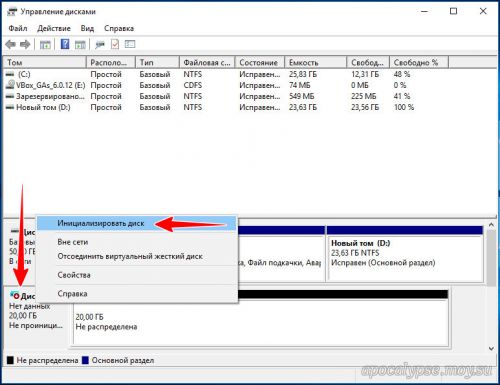
Task: Click the CDFS file system cell
Action: point(193,85)
